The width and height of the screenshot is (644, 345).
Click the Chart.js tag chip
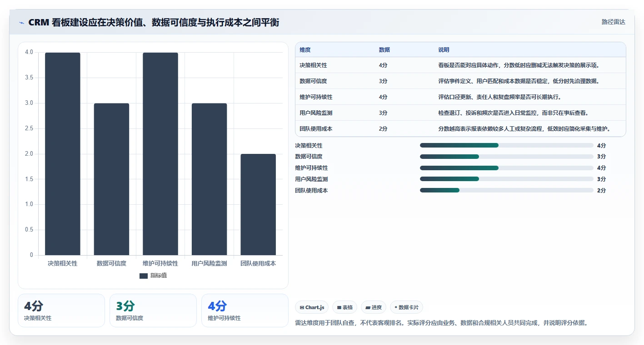point(312,307)
